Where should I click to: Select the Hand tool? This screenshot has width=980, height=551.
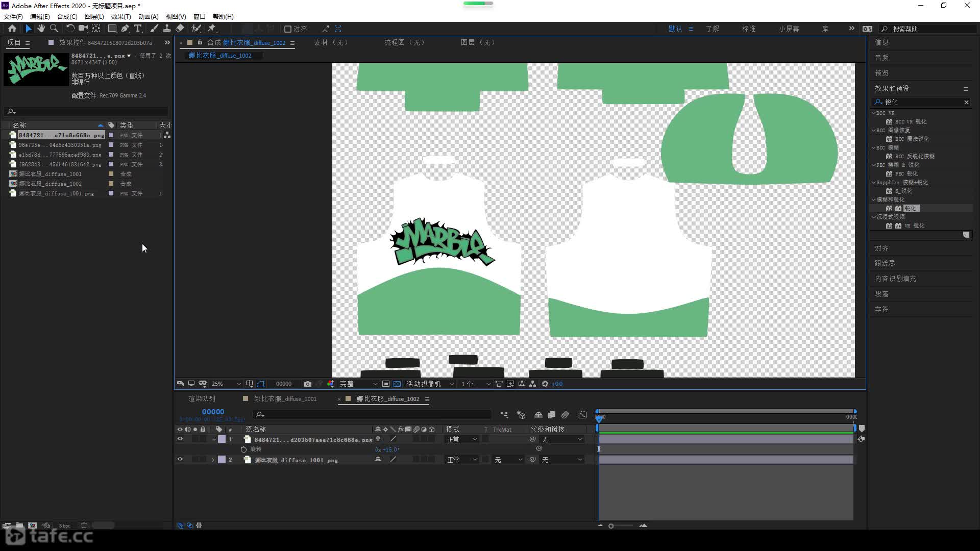click(41, 29)
